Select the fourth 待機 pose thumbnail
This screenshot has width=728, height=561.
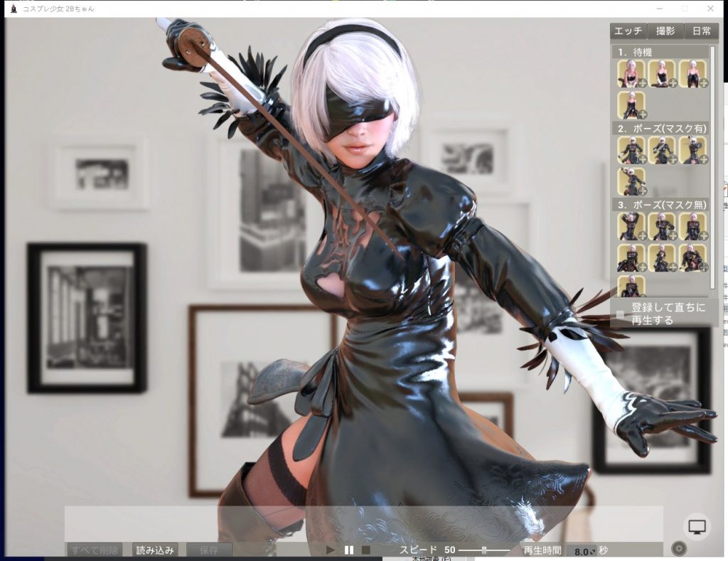(631, 105)
